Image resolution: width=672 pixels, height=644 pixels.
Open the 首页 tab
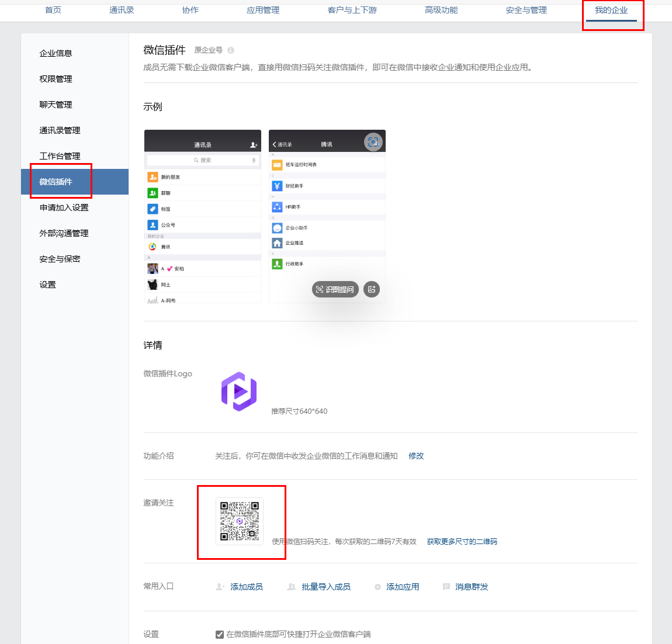coord(53,11)
